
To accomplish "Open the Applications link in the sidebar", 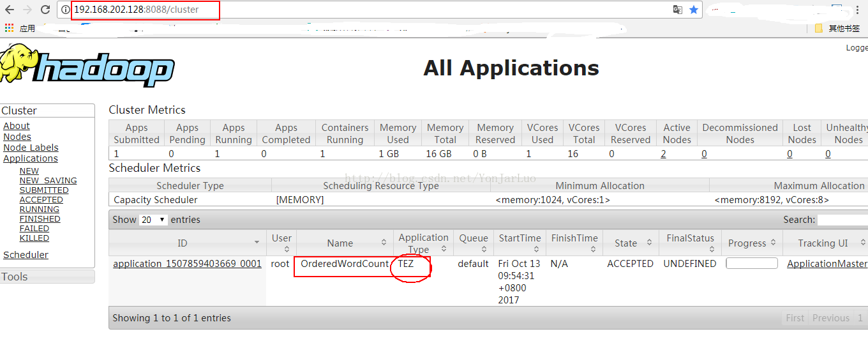I will pos(31,158).
